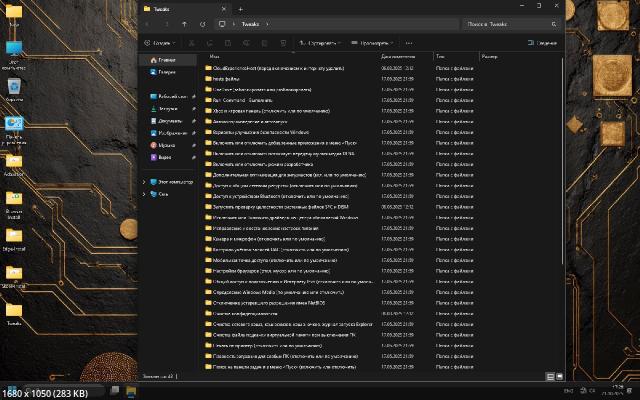Click the Up arrow navigation button
The height and width of the screenshot is (400, 640).
pyautogui.click(x=184, y=23)
